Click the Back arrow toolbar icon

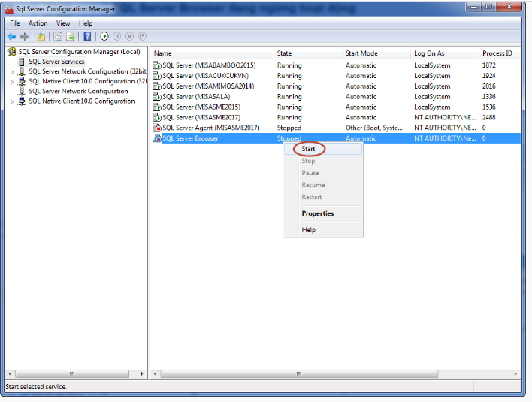click(11, 36)
